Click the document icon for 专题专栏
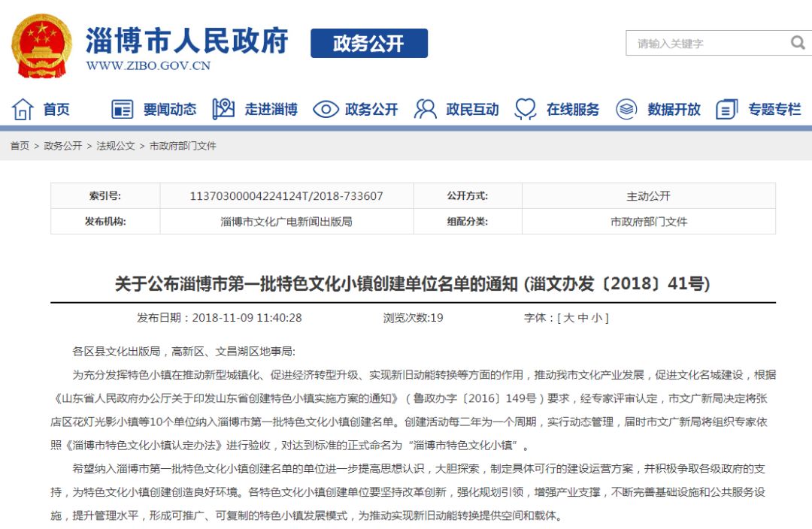The height and width of the screenshot is (529, 812). click(x=726, y=109)
